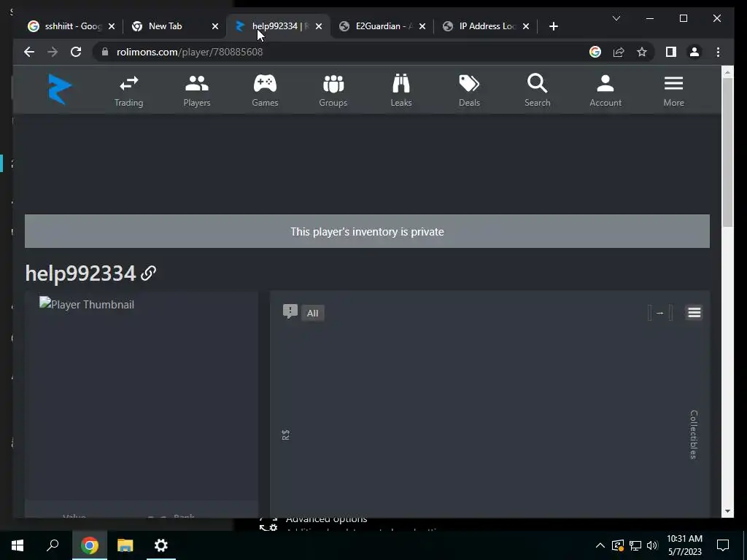Open the tab search dropdown chevron
Screen dimensions: 747x560
tap(616, 18)
